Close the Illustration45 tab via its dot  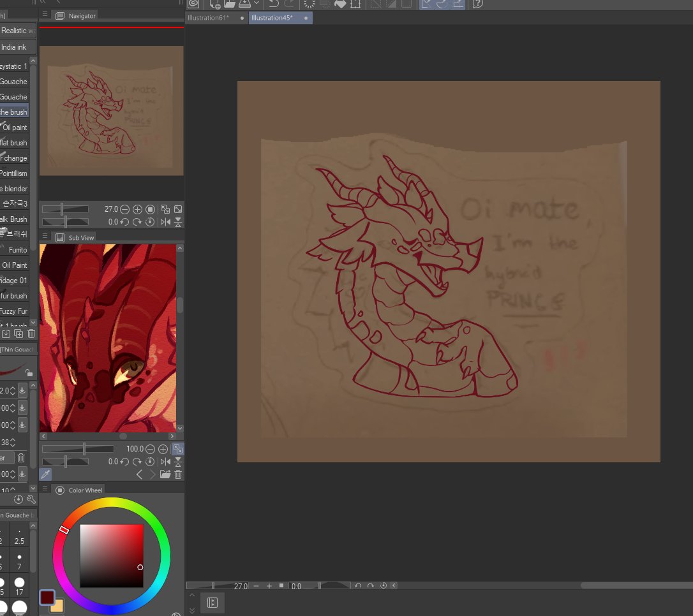[306, 18]
